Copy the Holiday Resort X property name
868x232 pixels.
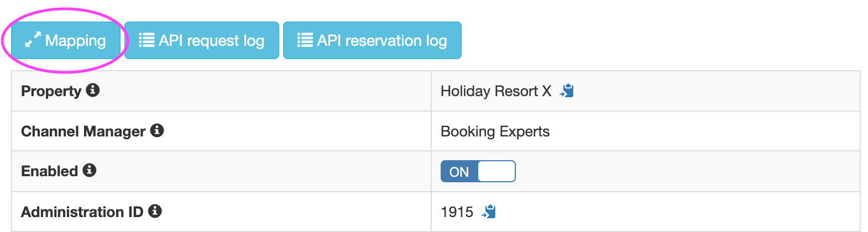point(567,91)
